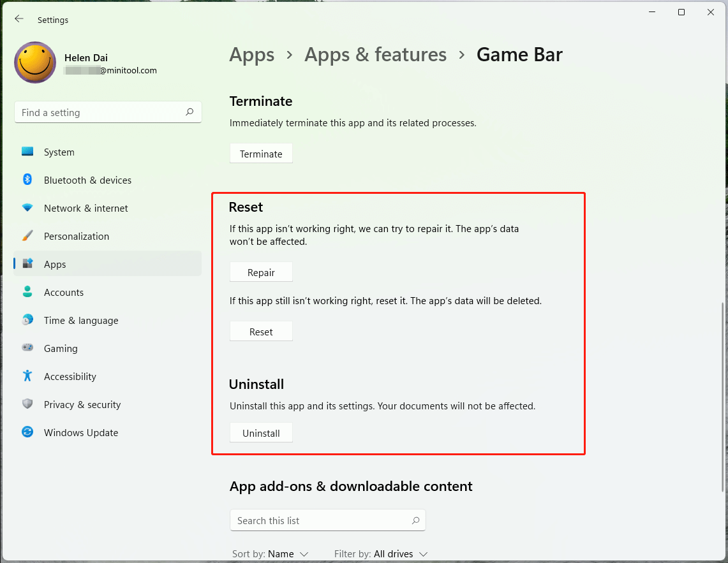Click the Search this list input field
728x563 pixels.
319,520
